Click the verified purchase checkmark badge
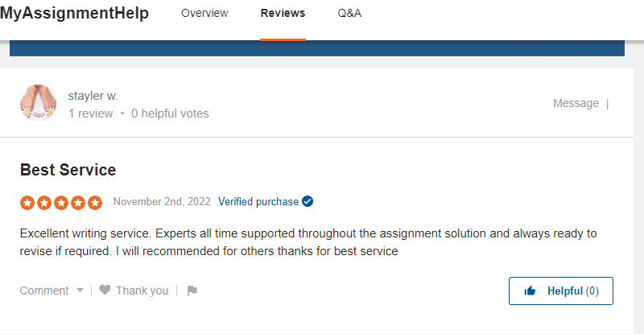This screenshot has width=644, height=334. [x=308, y=201]
